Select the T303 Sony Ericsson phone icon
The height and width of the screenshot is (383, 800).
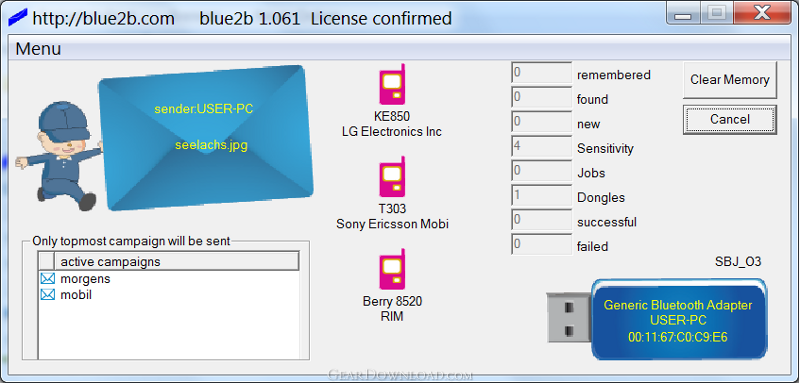click(x=392, y=176)
